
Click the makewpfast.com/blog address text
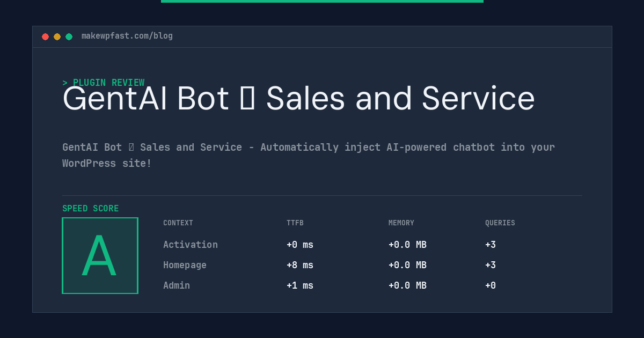click(127, 36)
